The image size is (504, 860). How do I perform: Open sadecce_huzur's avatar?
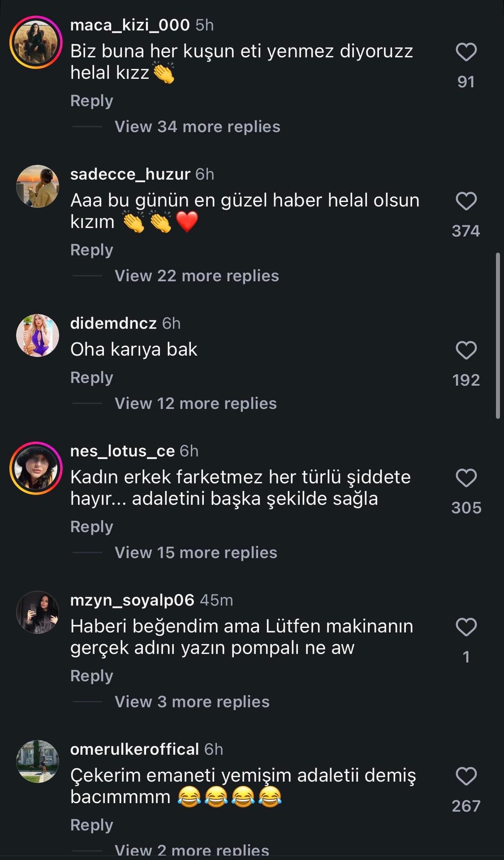[37, 186]
